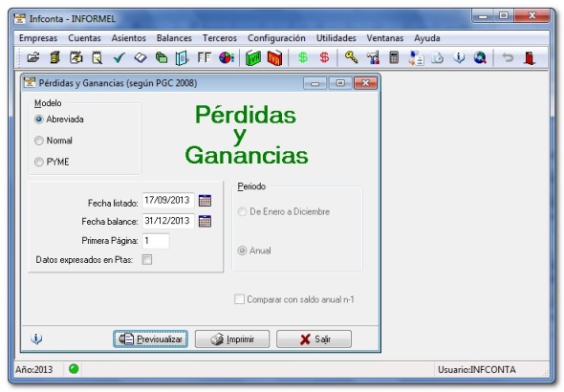Click the blue info icon in the toolbar
The width and height of the screenshot is (564, 392).
coord(459,57)
